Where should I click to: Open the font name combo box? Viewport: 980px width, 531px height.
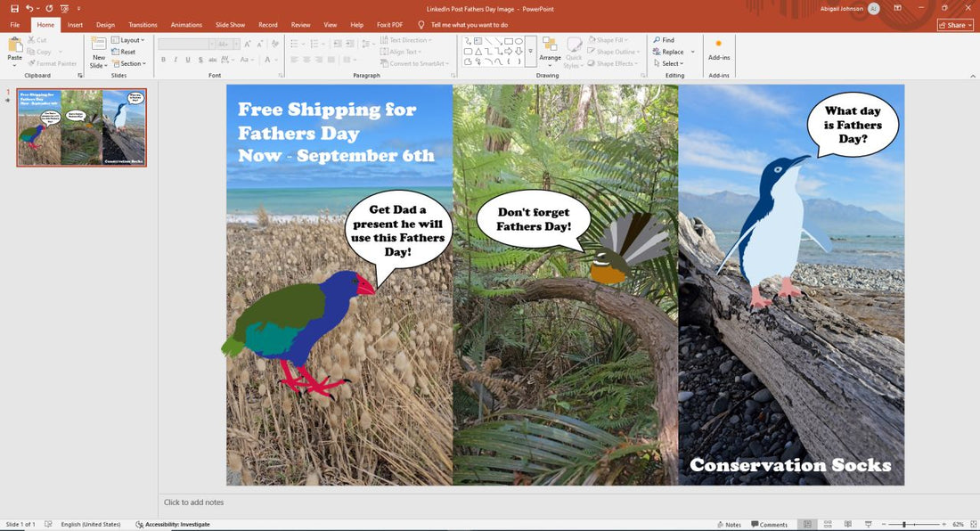click(186, 44)
